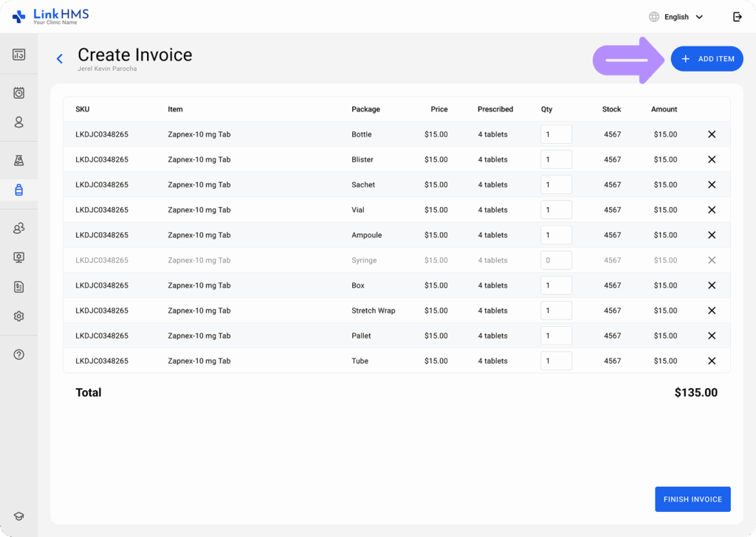Remove the Blister row item

712,159
